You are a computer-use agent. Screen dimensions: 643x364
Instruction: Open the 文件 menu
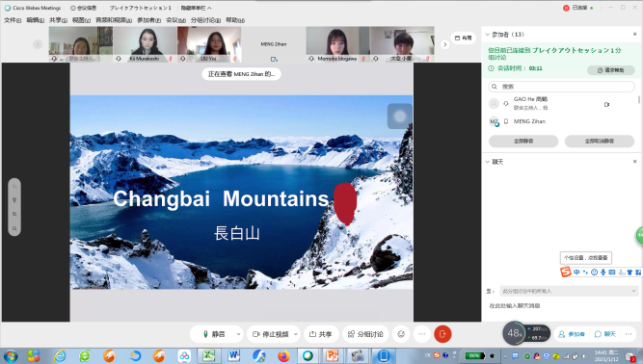(13, 20)
